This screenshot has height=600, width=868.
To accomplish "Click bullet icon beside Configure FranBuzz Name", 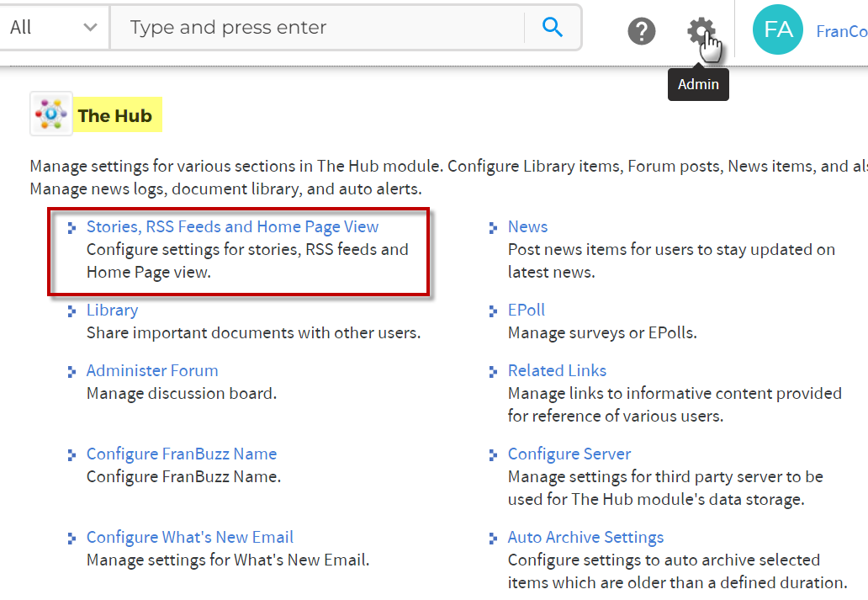I will (x=71, y=455).
